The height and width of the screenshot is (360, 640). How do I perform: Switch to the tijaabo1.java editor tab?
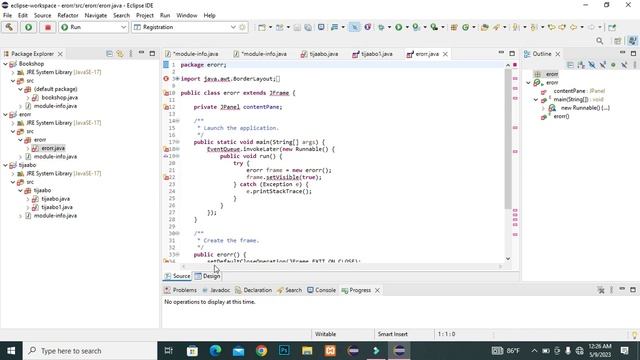[372, 54]
